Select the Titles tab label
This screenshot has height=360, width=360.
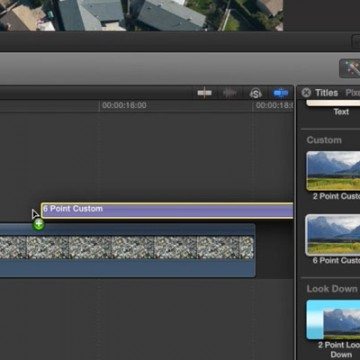click(326, 93)
